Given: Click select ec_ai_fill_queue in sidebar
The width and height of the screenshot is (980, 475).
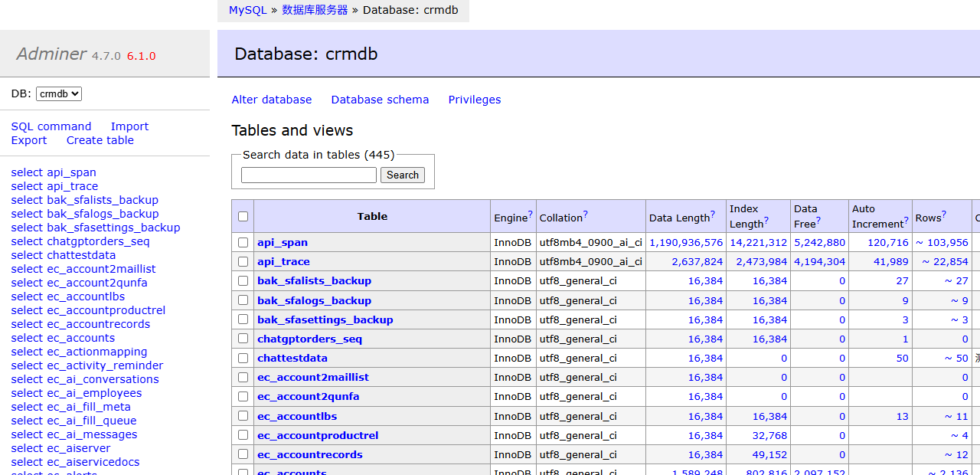Looking at the screenshot, I should pos(73,421).
